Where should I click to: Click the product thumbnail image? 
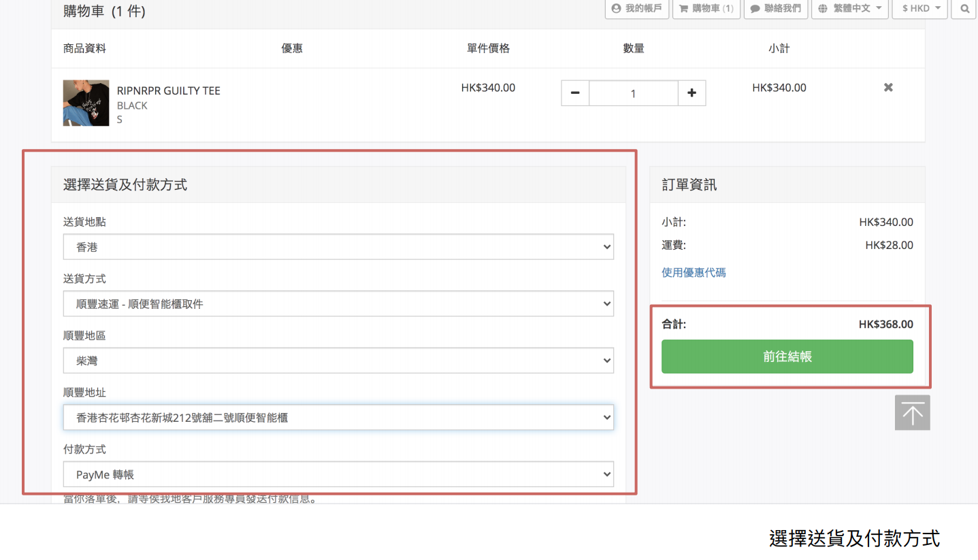pyautogui.click(x=86, y=103)
